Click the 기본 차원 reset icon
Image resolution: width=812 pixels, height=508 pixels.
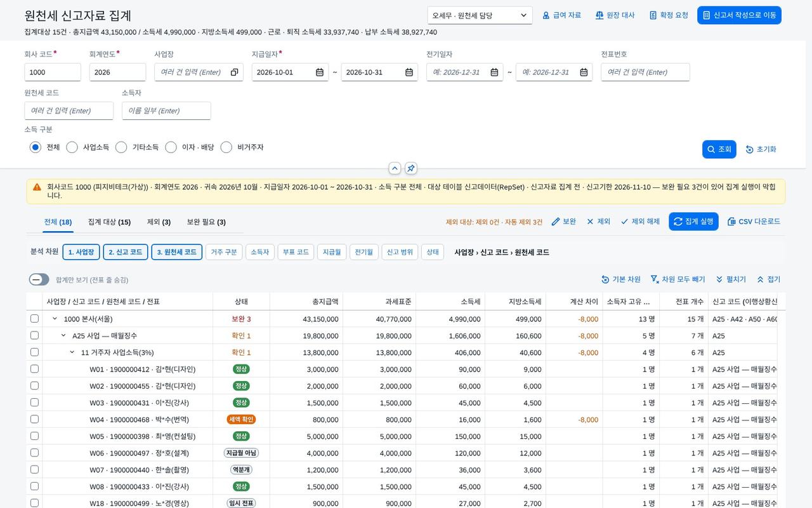(605, 279)
